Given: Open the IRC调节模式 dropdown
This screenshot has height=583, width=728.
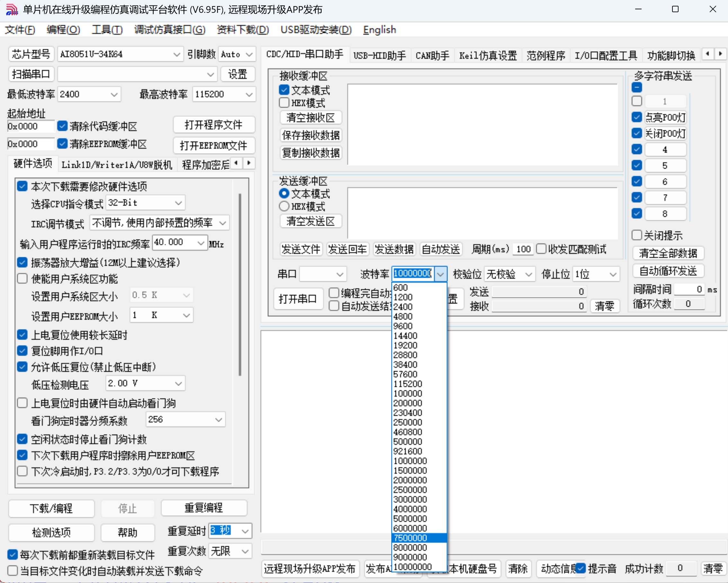Looking at the screenshot, I should 159,223.
